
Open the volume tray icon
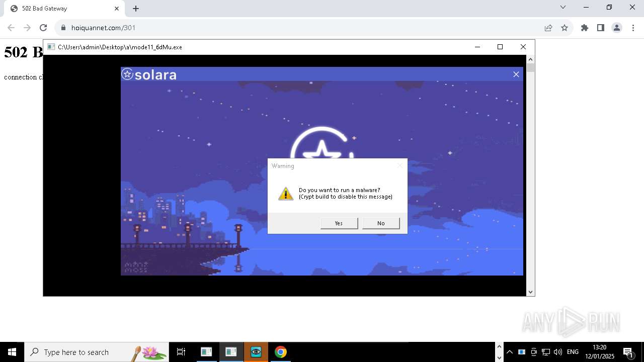[558, 352]
